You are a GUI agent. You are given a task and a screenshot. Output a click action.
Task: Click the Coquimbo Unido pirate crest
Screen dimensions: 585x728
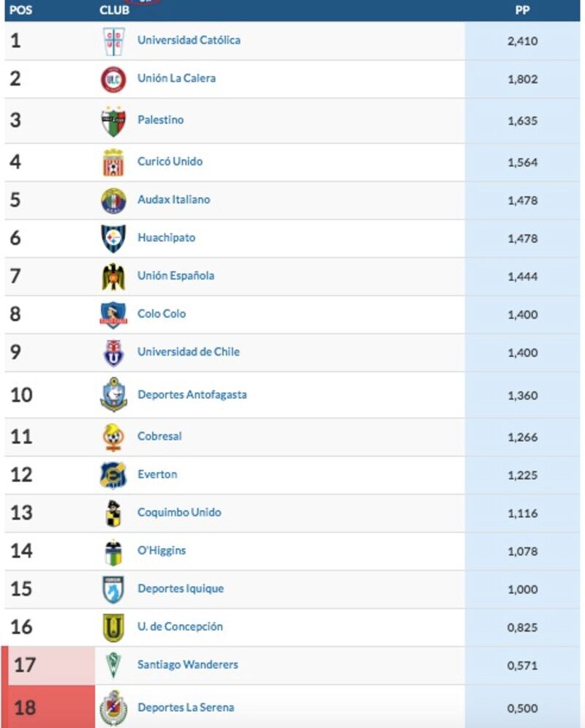click(x=113, y=514)
